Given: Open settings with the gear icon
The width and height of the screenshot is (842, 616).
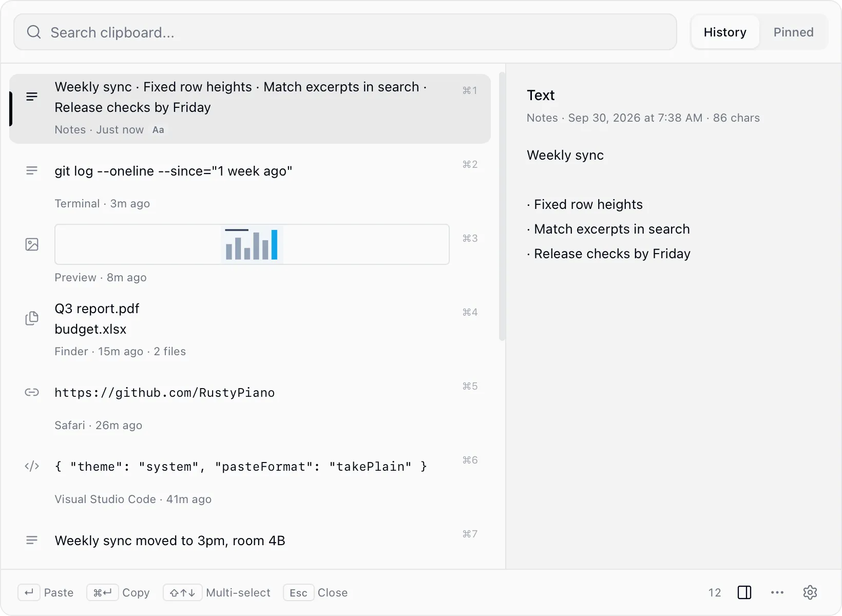Looking at the screenshot, I should [810, 592].
